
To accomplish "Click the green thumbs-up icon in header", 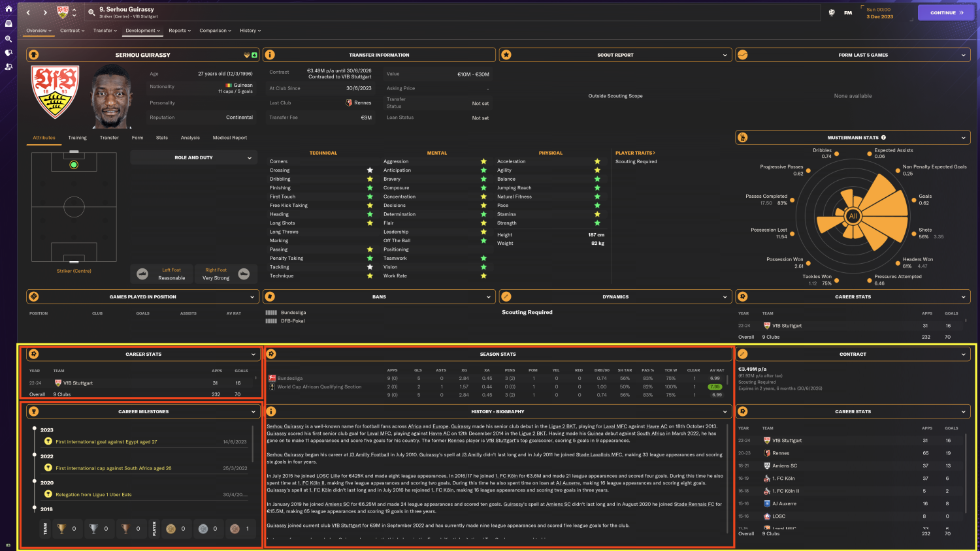I will click(254, 55).
